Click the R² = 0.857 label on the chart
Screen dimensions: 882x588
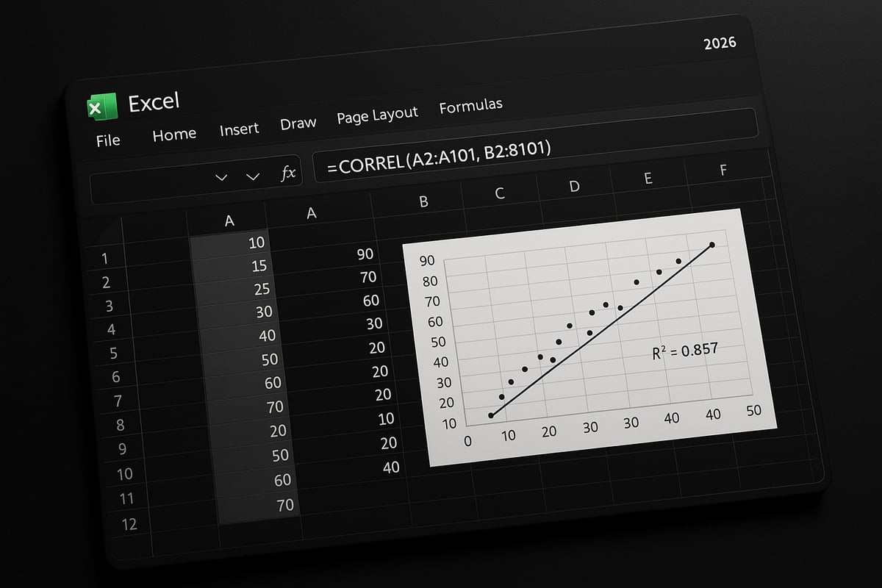coord(685,351)
